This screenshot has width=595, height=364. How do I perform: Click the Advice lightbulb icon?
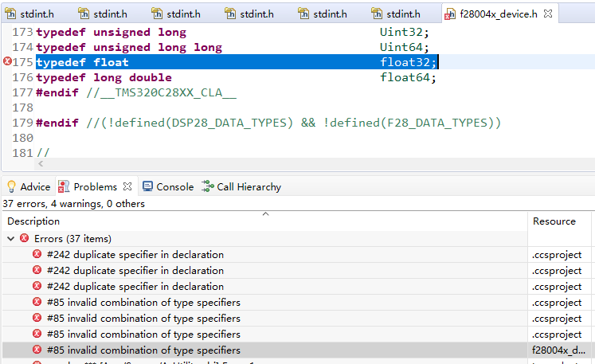pyautogui.click(x=11, y=186)
